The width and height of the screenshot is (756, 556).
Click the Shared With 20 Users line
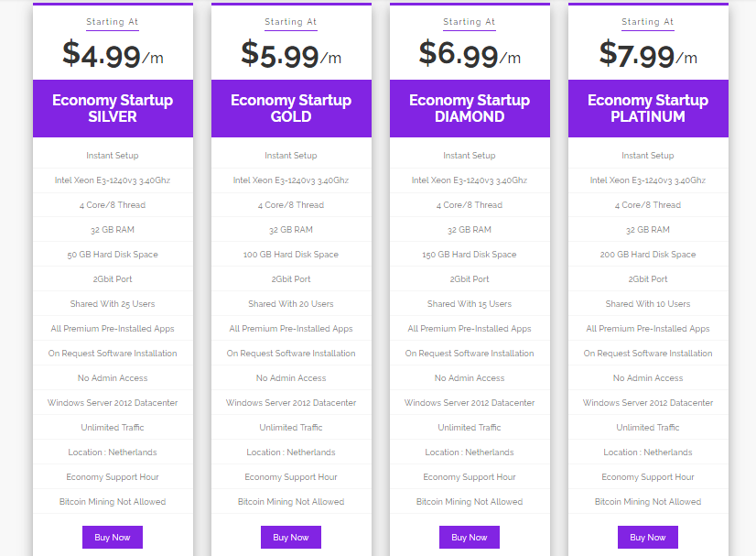[291, 304]
